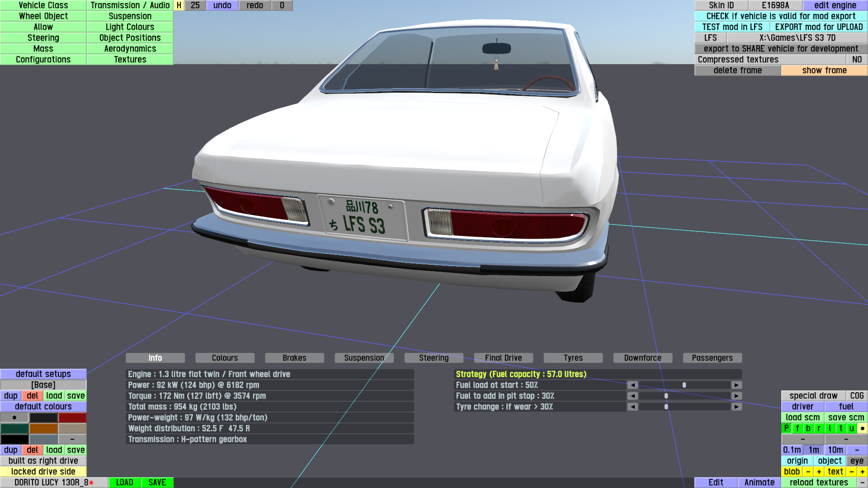Open the Aerodynamics menu section
868x488 pixels.
pos(130,49)
